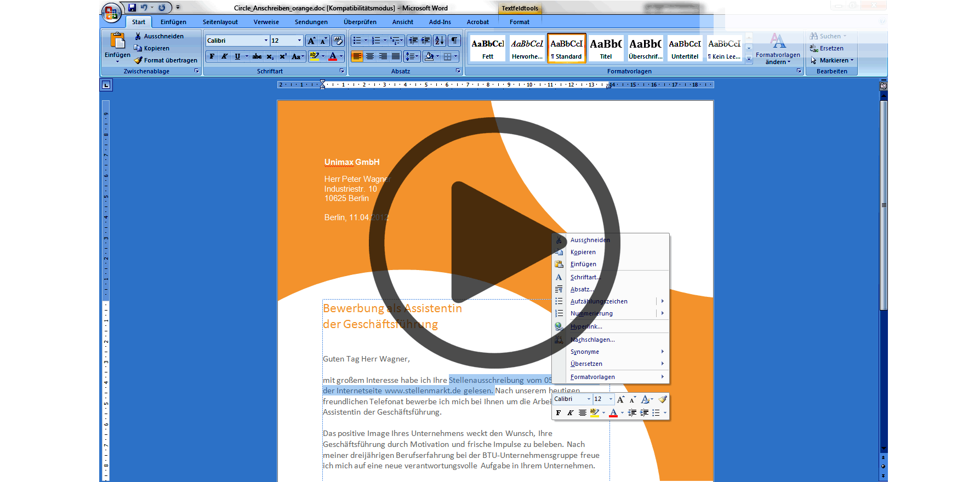The height and width of the screenshot is (482, 980).
Task: Enable center text alignment in ribbon
Action: (370, 56)
